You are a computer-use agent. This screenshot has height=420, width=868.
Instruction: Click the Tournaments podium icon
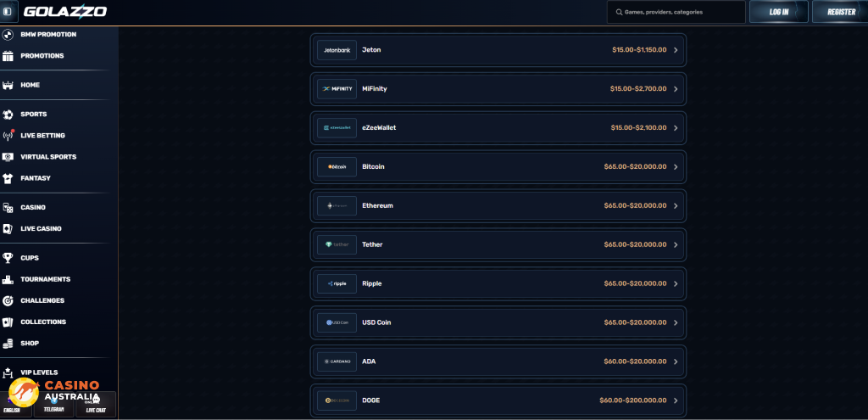click(8, 280)
